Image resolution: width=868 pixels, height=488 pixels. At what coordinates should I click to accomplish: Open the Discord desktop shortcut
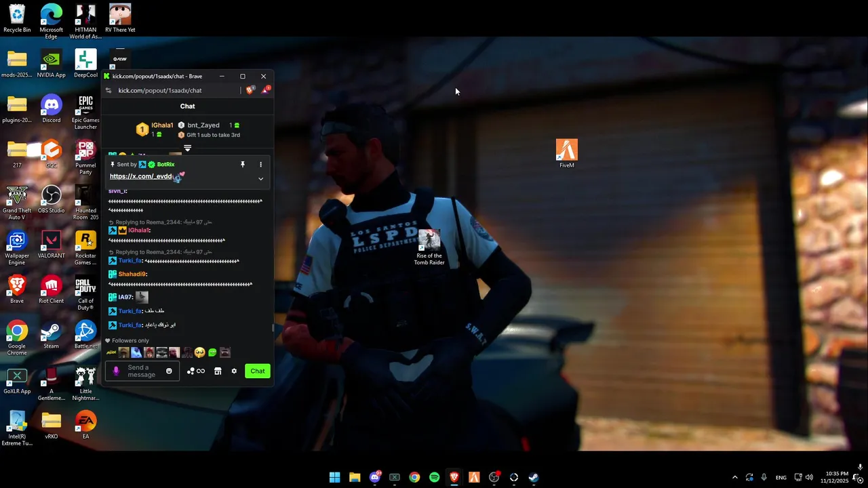51,109
